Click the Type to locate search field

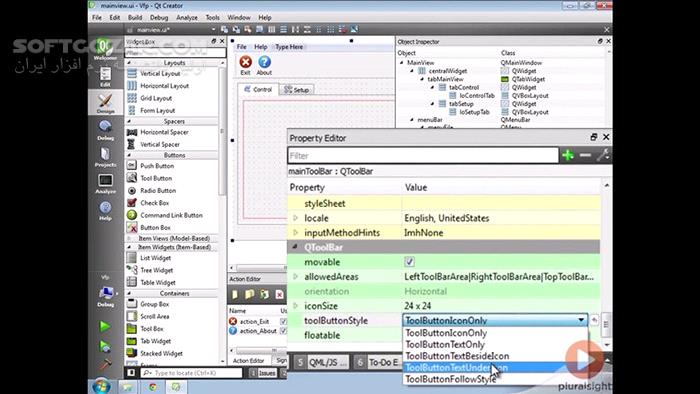coord(192,373)
